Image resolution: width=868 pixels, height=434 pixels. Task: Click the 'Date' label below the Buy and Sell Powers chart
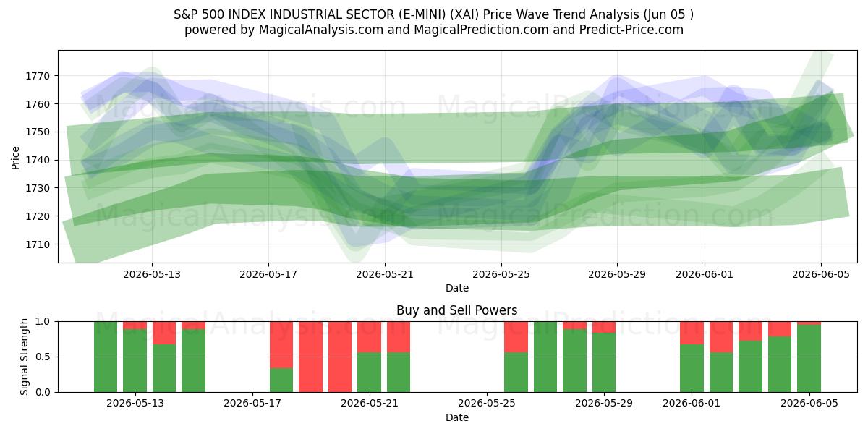coord(457,417)
